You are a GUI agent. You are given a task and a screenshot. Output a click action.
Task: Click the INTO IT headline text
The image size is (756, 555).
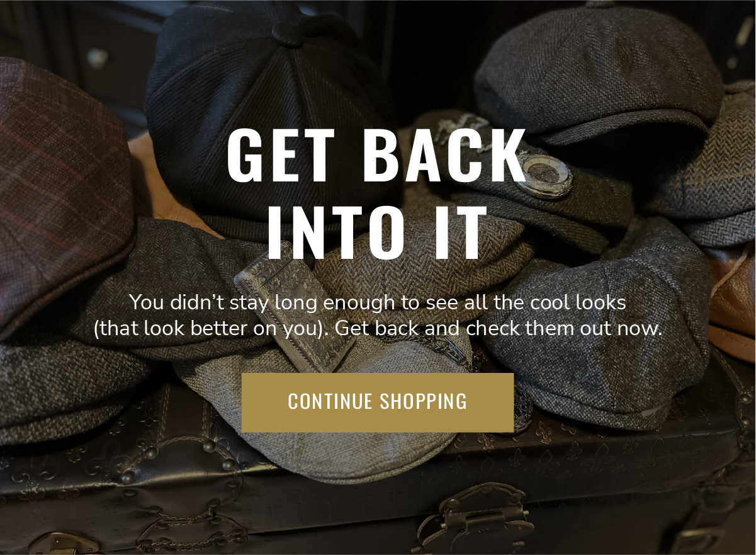378,232
